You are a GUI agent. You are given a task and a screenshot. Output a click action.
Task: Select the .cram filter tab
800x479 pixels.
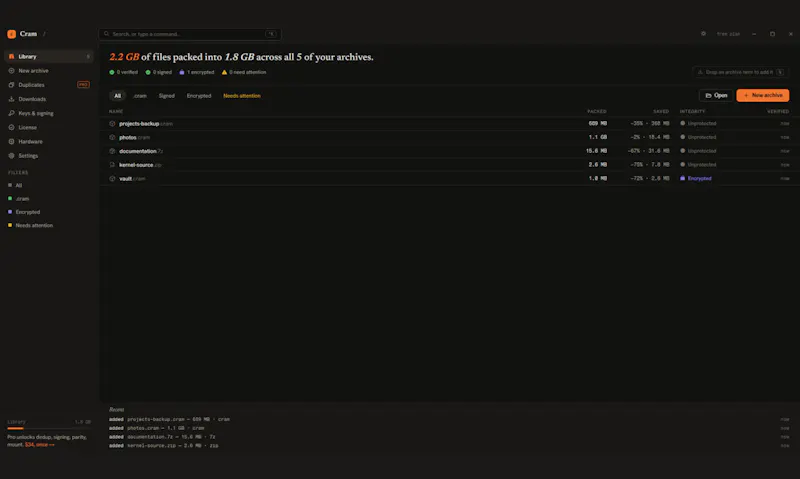(140, 96)
